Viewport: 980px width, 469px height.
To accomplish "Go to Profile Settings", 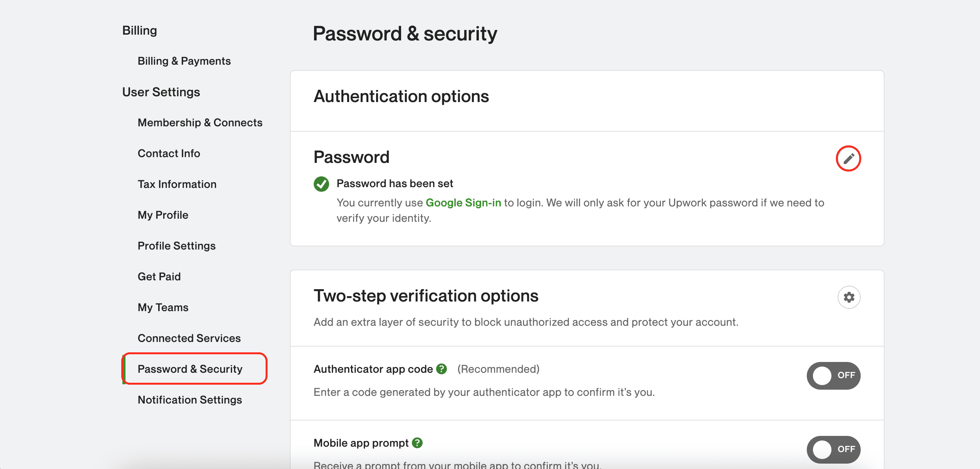I will (176, 246).
